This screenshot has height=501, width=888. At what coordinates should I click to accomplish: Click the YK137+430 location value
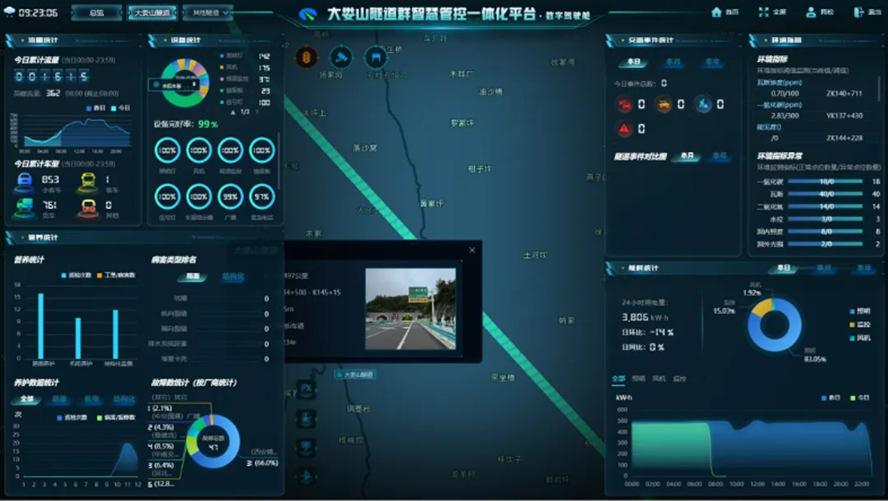point(843,115)
